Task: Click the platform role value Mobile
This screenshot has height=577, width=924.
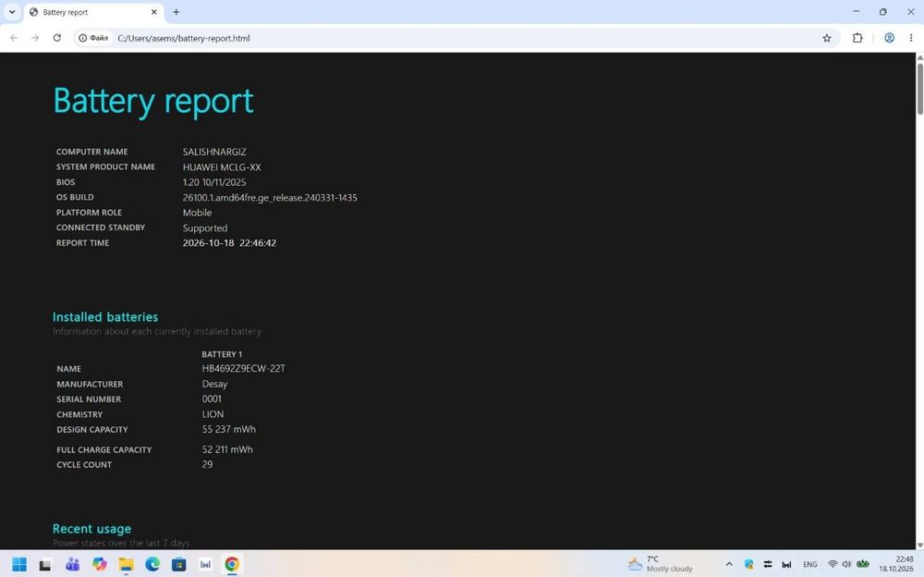Action: tap(197, 213)
